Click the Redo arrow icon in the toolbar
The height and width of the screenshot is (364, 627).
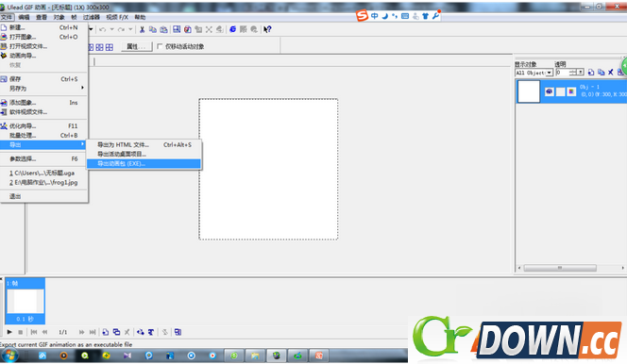(x=121, y=29)
